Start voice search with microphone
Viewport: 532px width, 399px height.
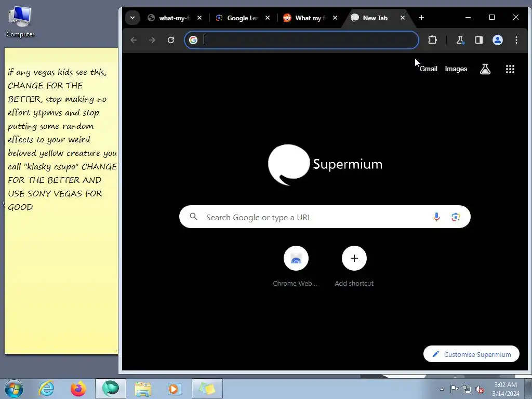436,217
